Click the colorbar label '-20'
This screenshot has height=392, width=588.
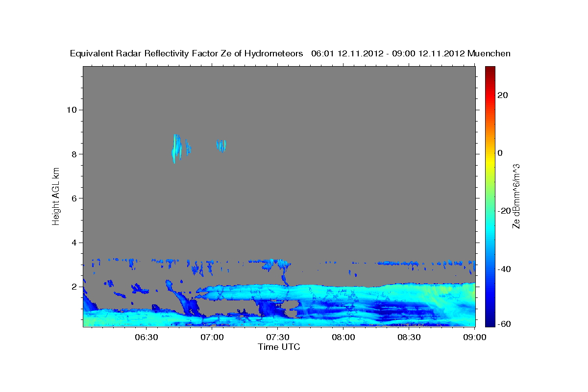point(505,211)
